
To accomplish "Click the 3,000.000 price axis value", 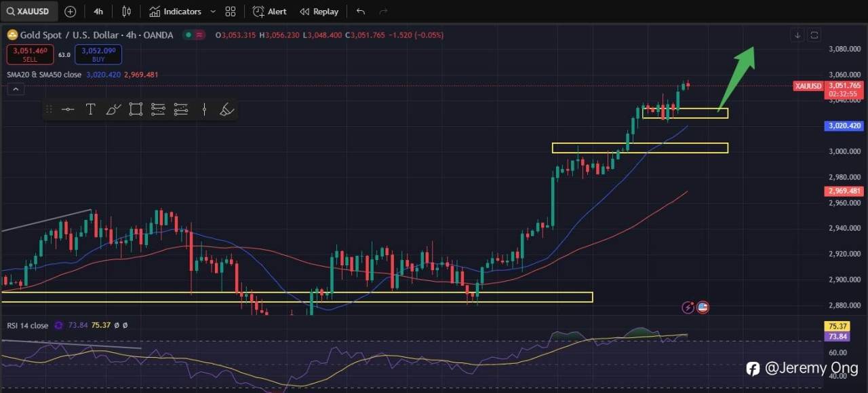I will tap(845, 151).
